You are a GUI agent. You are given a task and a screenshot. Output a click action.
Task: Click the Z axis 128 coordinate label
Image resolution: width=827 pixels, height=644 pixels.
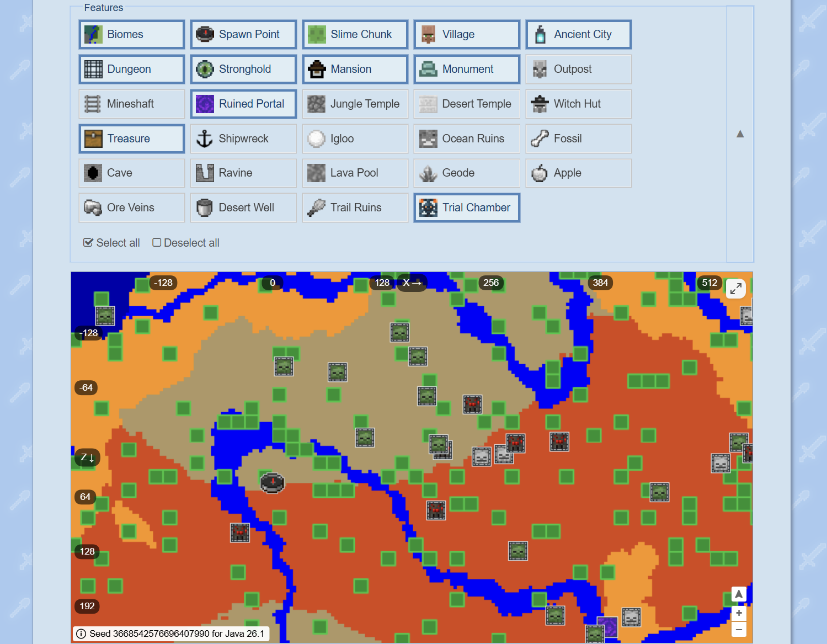pyautogui.click(x=87, y=551)
